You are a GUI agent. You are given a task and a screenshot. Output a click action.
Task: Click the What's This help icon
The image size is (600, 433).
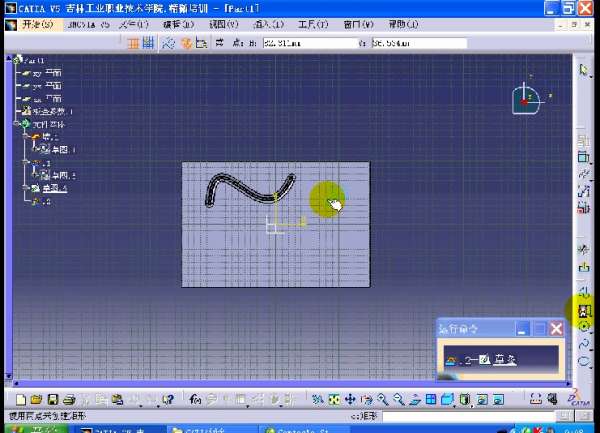(x=168, y=400)
